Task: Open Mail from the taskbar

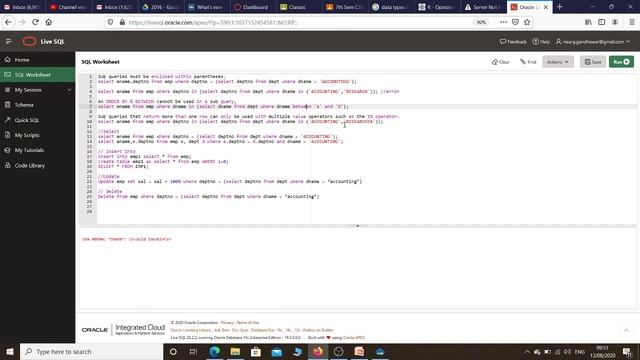Action: (x=277, y=351)
